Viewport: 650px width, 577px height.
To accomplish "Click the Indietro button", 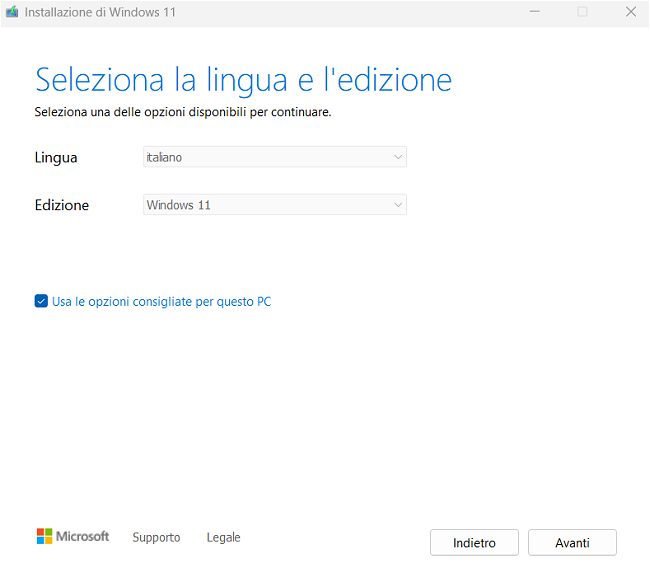I will [x=474, y=542].
